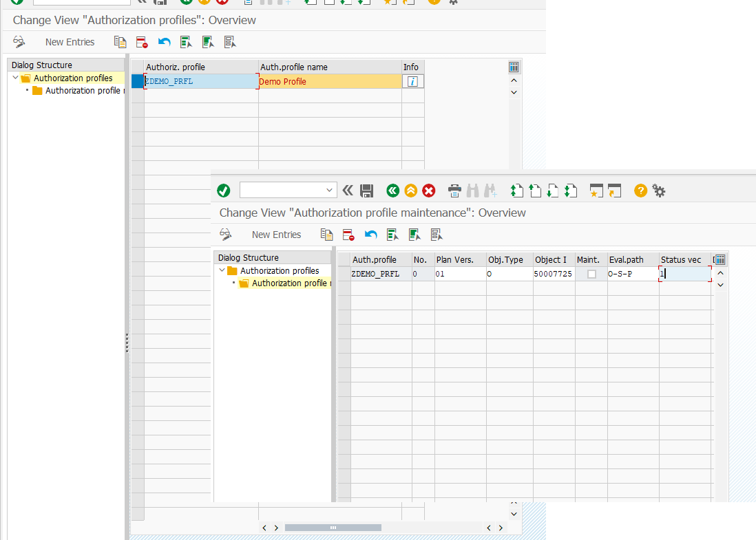Click Deselect All icon in Authorization profiles window
This screenshot has width=756, height=540.
(x=230, y=42)
